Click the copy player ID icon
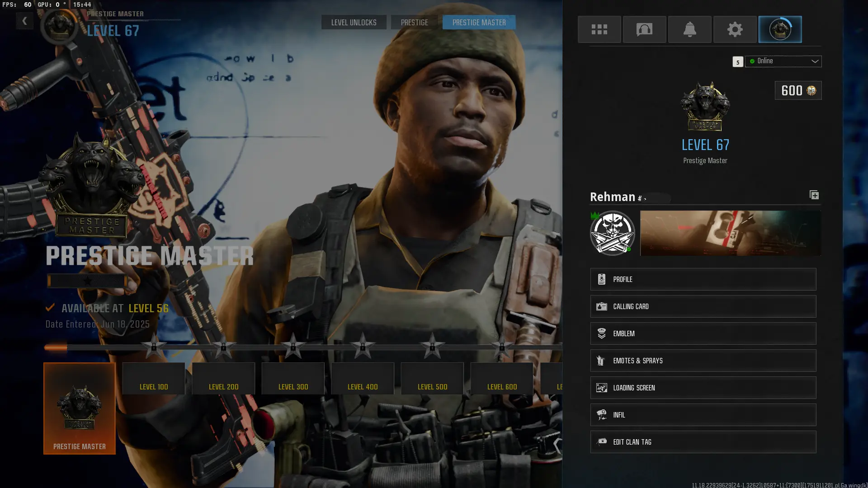Viewport: 868px width, 488px height. [x=814, y=195]
